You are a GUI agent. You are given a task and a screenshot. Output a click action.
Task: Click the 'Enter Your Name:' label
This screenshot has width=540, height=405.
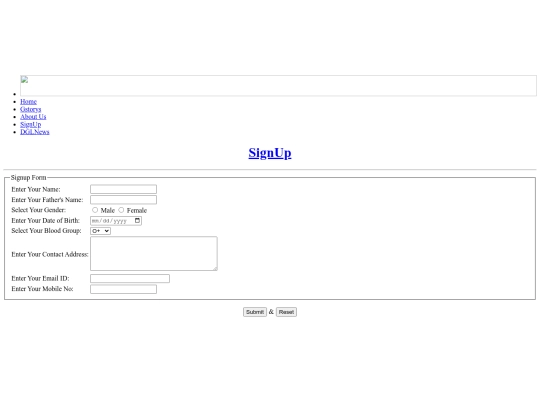[x=36, y=189]
